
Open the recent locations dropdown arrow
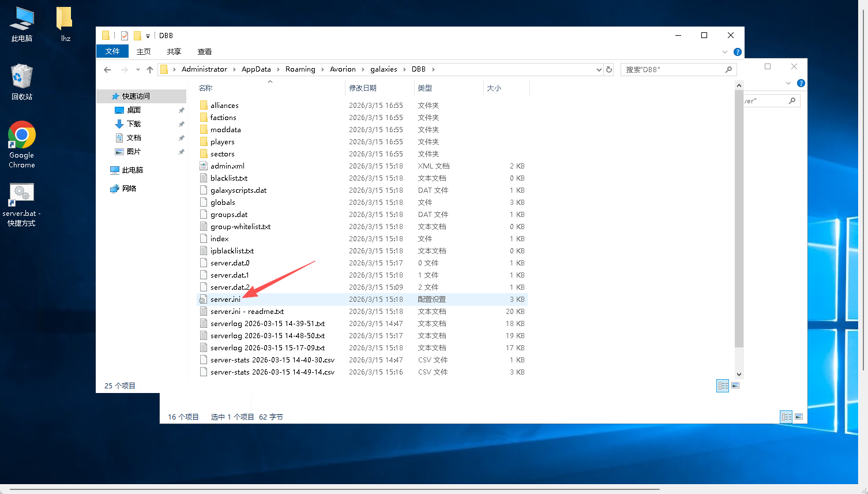pyautogui.click(x=138, y=70)
